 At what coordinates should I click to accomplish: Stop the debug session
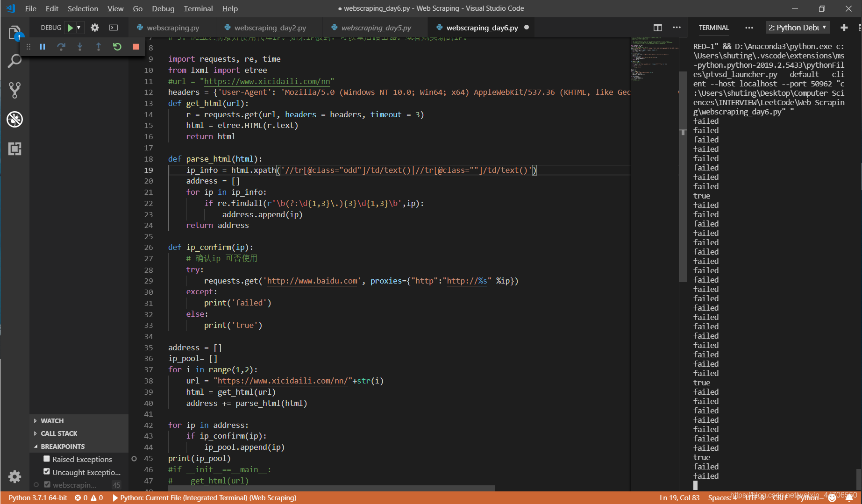coord(136,47)
